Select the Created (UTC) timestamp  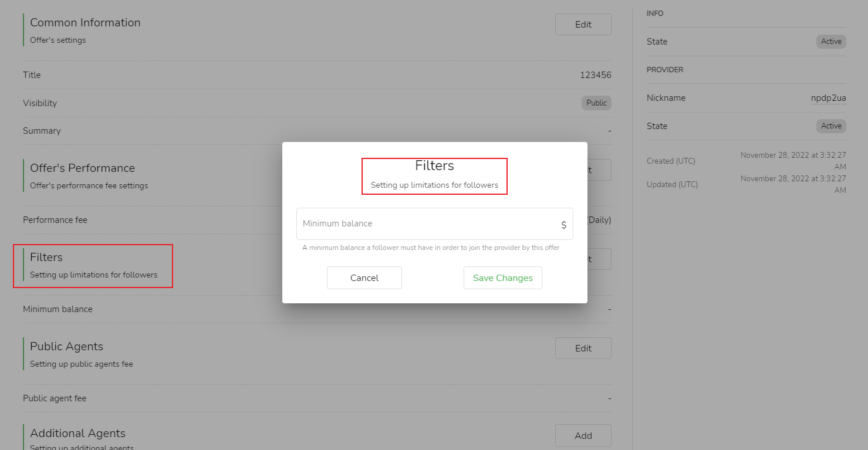793,161
